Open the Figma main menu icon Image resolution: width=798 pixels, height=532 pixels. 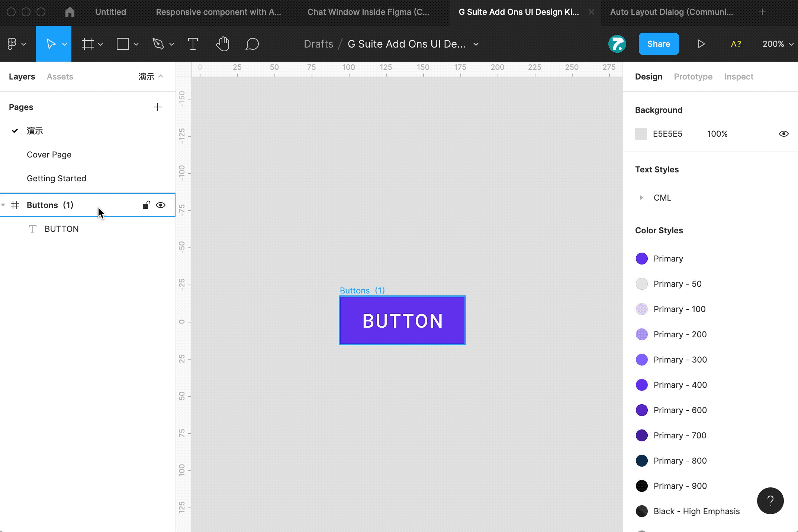[x=12, y=44]
